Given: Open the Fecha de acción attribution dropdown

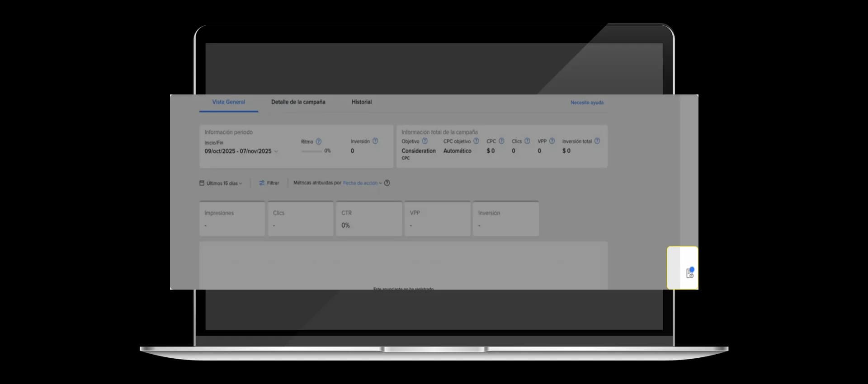Looking at the screenshot, I should point(363,183).
